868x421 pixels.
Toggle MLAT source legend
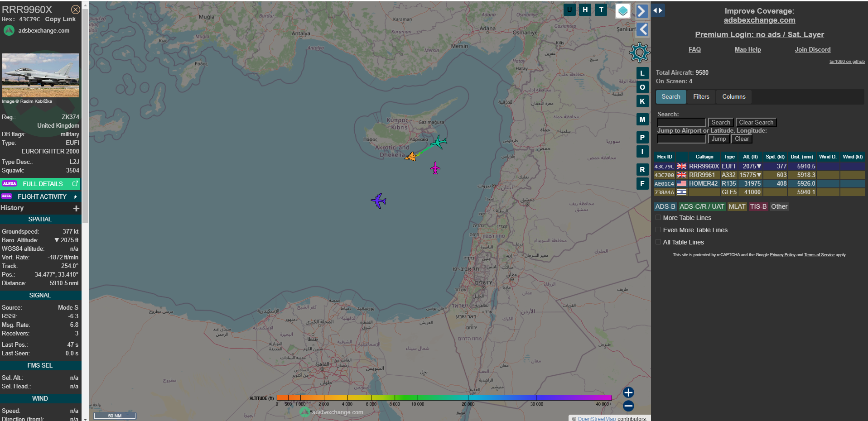pyautogui.click(x=737, y=206)
